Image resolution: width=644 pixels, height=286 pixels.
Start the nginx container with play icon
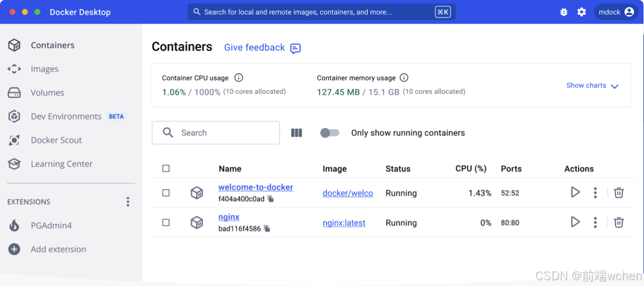[575, 222]
